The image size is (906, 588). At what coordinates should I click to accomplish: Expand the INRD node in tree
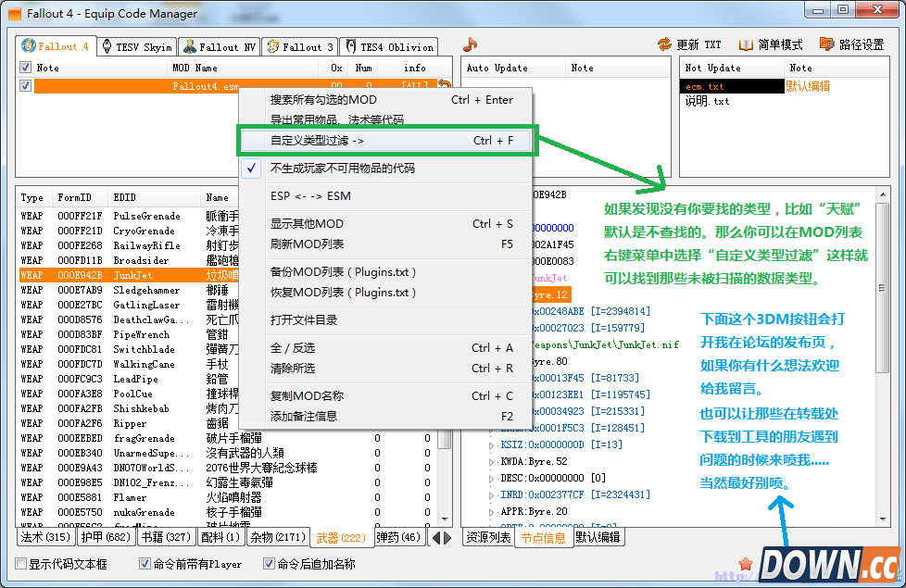pos(492,495)
